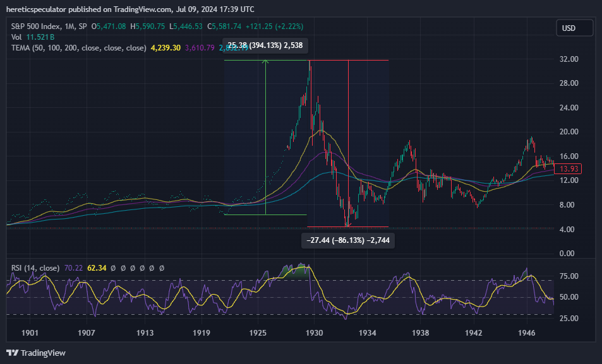Click the 25.00 RSI axis label

569,319
